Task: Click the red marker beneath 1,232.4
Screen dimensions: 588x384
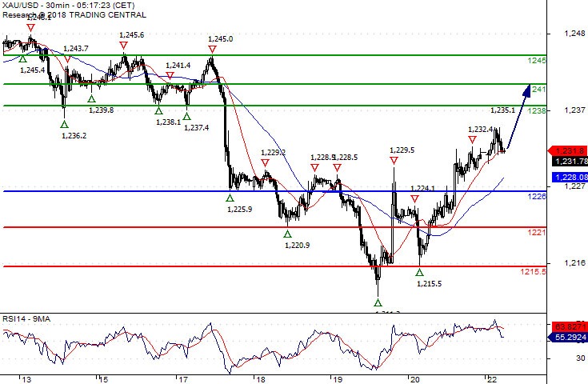Action: tap(472, 140)
